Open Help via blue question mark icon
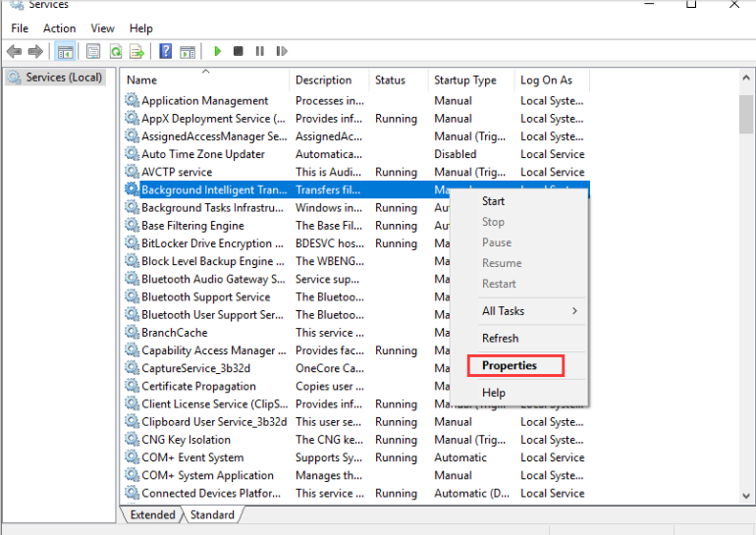Viewport: 756px width, 535px height. pos(165,51)
